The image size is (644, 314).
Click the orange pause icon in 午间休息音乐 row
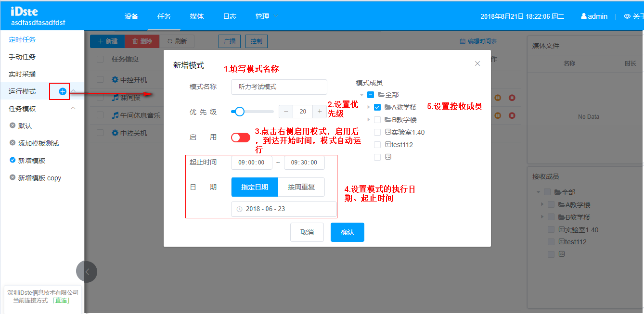point(498,115)
